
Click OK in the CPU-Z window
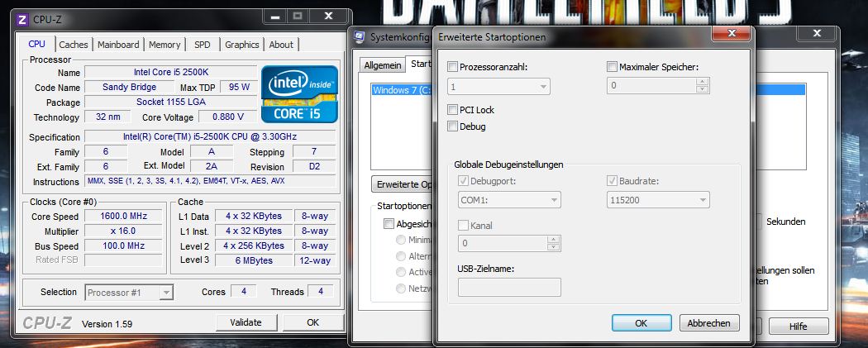pos(312,322)
